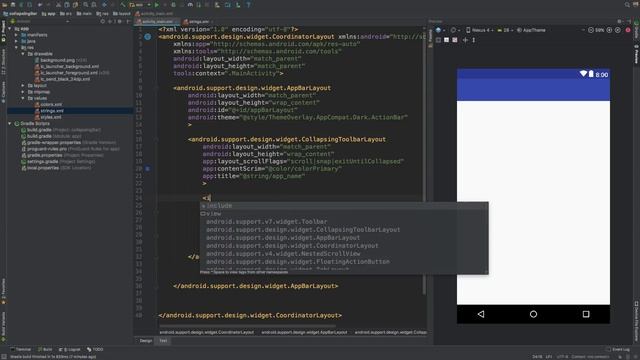Click the Undo arrow in main toolbar
This screenshot has height=360, width=640.
coord(40,5)
